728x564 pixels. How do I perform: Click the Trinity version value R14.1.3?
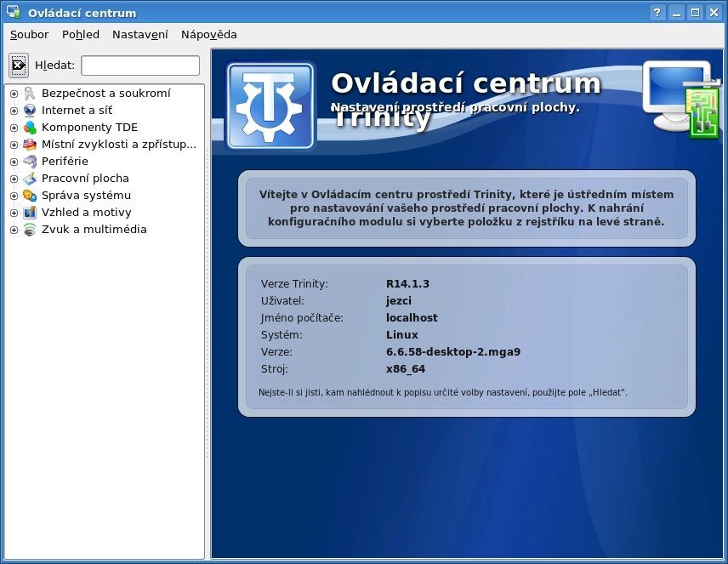point(407,284)
